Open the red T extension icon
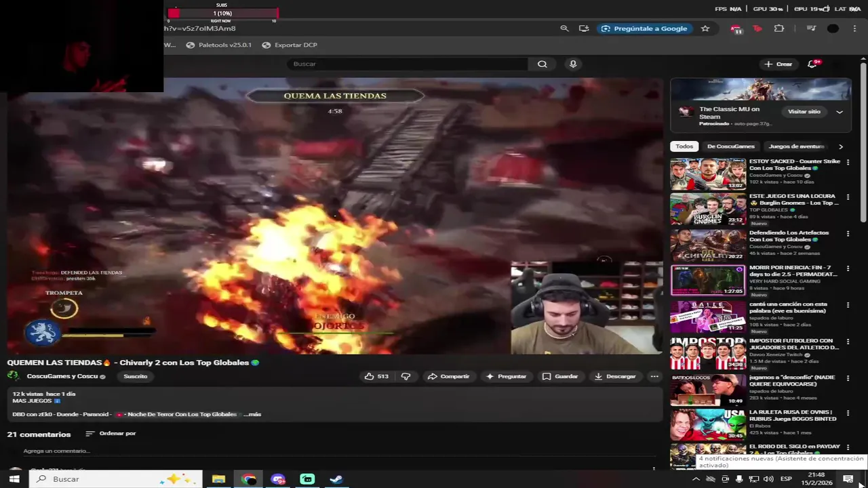868x488 pixels. [x=758, y=28]
